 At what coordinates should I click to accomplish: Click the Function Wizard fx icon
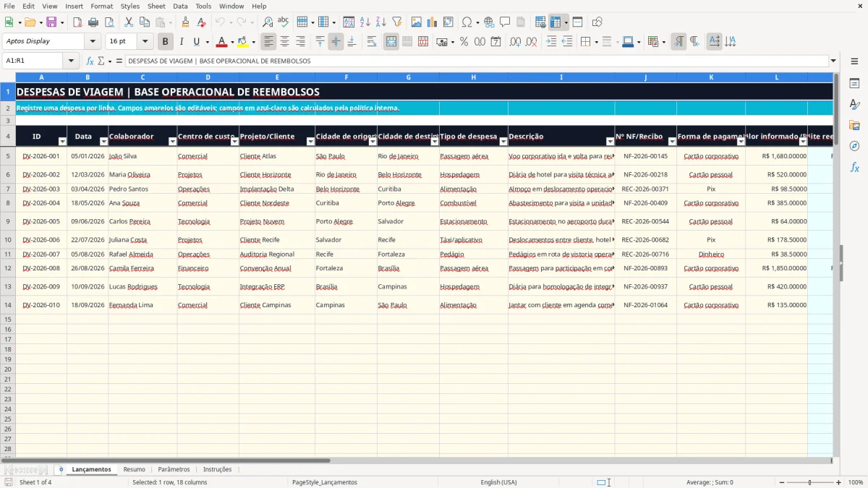pyautogui.click(x=90, y=61)
